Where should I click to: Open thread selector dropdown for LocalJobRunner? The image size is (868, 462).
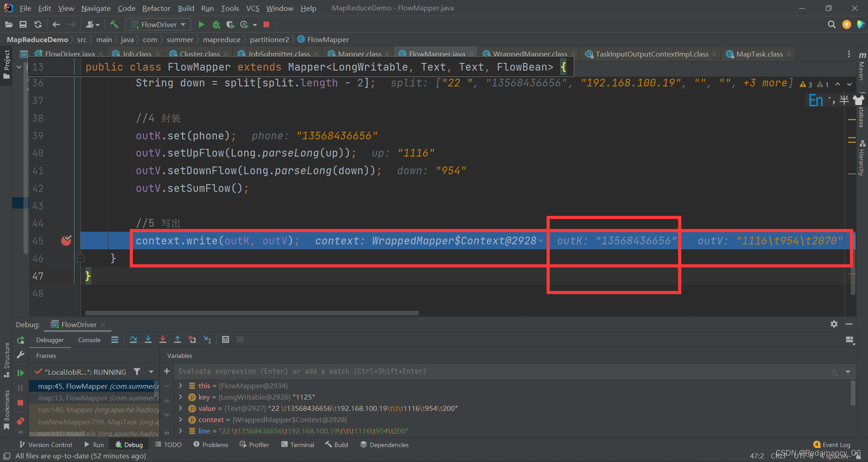(x=151, y=372)
